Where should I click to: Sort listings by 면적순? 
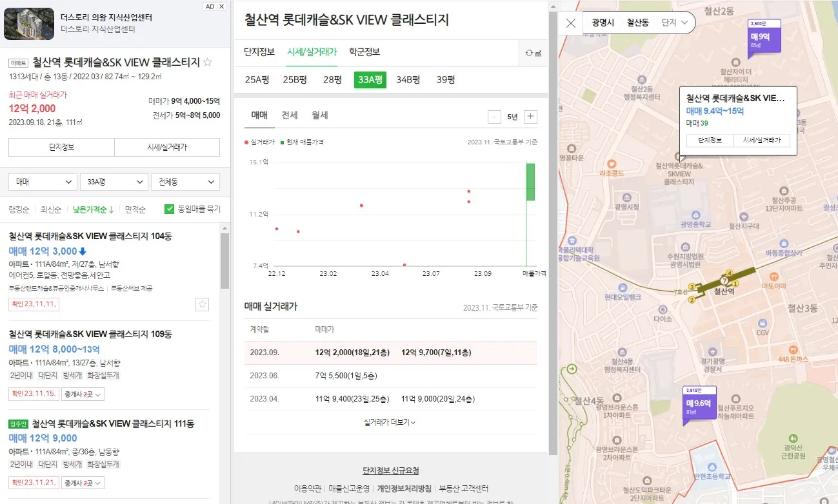[x=135, y=209]
